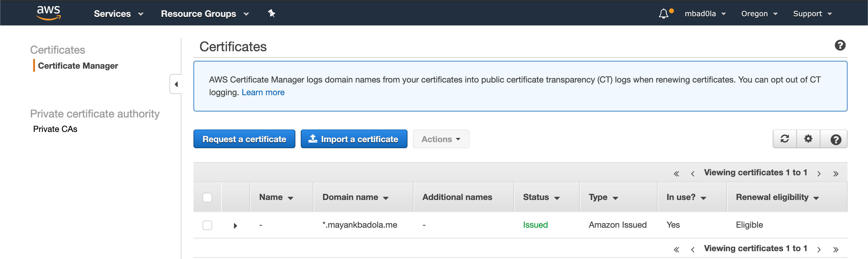Image resolution: width=868 pixels, height=259 pixels.
Task: Go to previous page in top pagination
Action: (693, 173)
